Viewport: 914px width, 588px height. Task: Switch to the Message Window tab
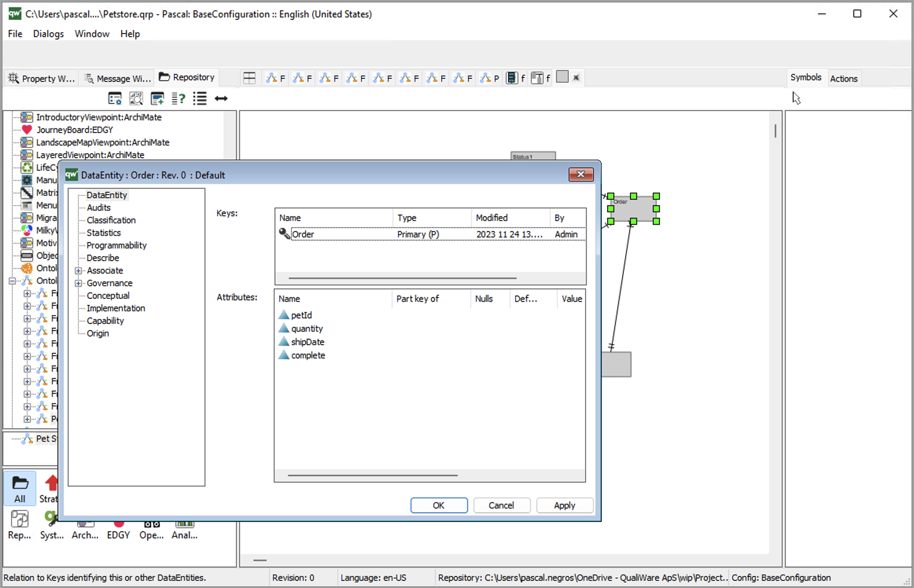[x=118, y=78]
